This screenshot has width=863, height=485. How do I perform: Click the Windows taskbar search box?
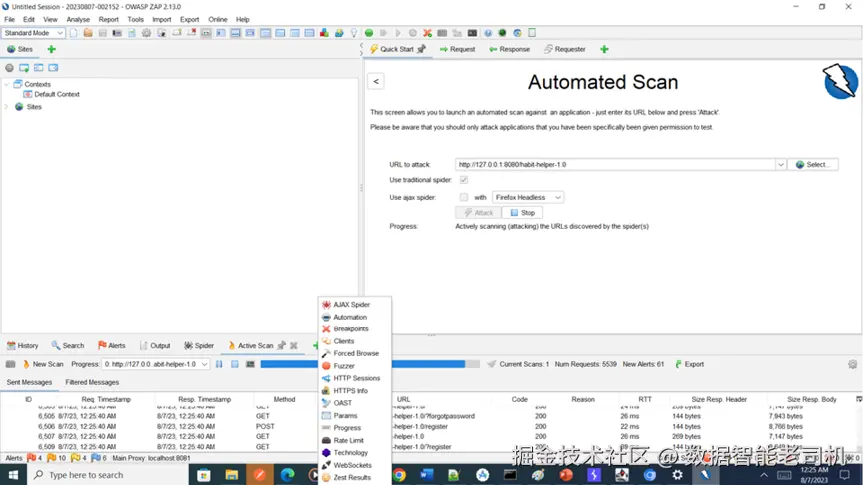(107, 475)
